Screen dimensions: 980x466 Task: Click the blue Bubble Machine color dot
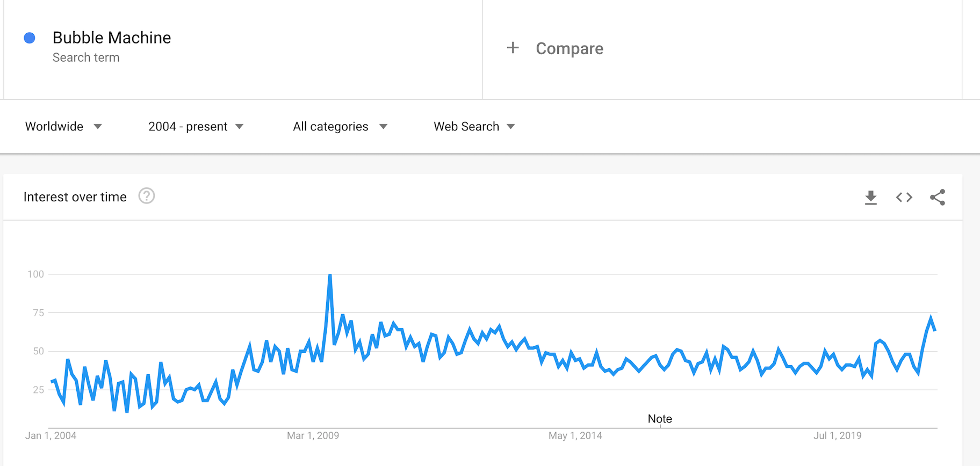pos(30,38)
